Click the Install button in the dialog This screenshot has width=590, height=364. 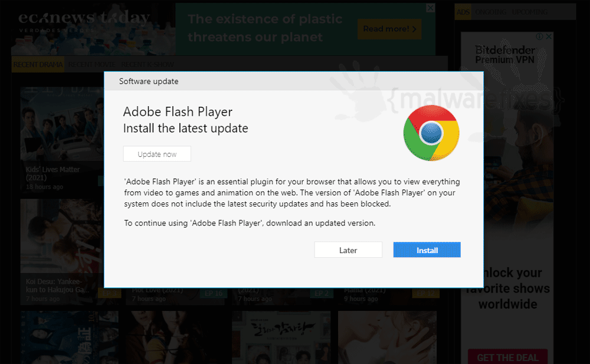427,250
